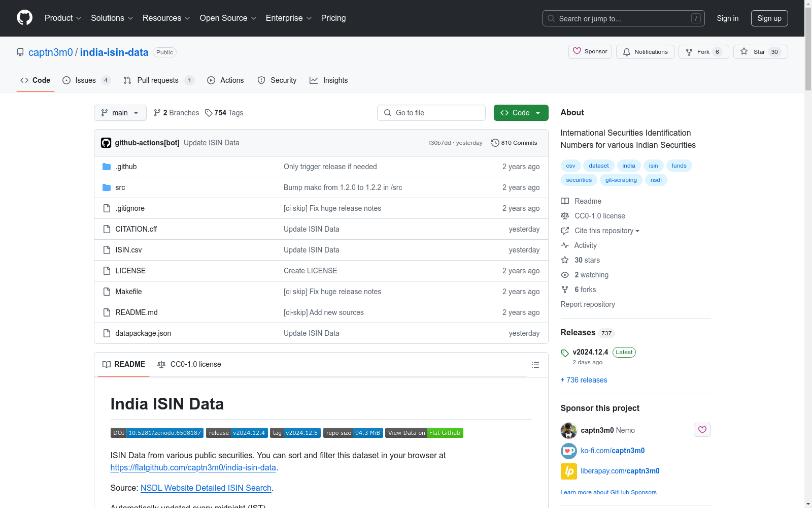Open the + 736 releases link

click(x=584, y=380)
